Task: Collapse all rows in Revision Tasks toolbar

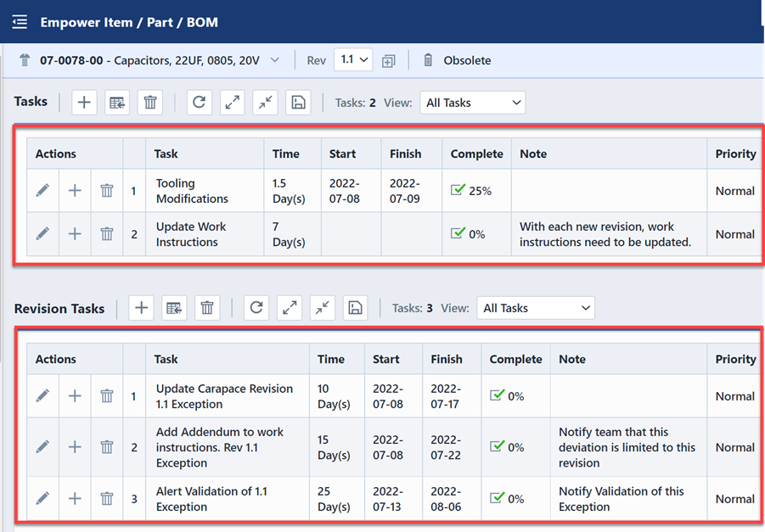Action: pyautogui.click(x=323, y=308)
